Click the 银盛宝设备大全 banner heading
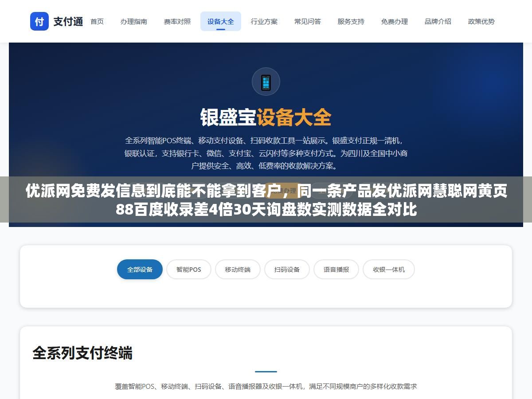This screenshot has width=532, height=399. pyautogui.click(x=266, y=117)
